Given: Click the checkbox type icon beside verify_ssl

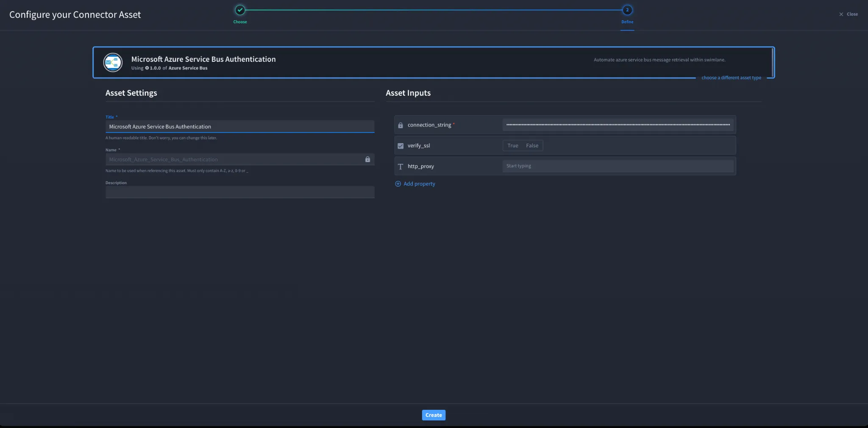Looking at the screenshot, I should tap(400, 146).
